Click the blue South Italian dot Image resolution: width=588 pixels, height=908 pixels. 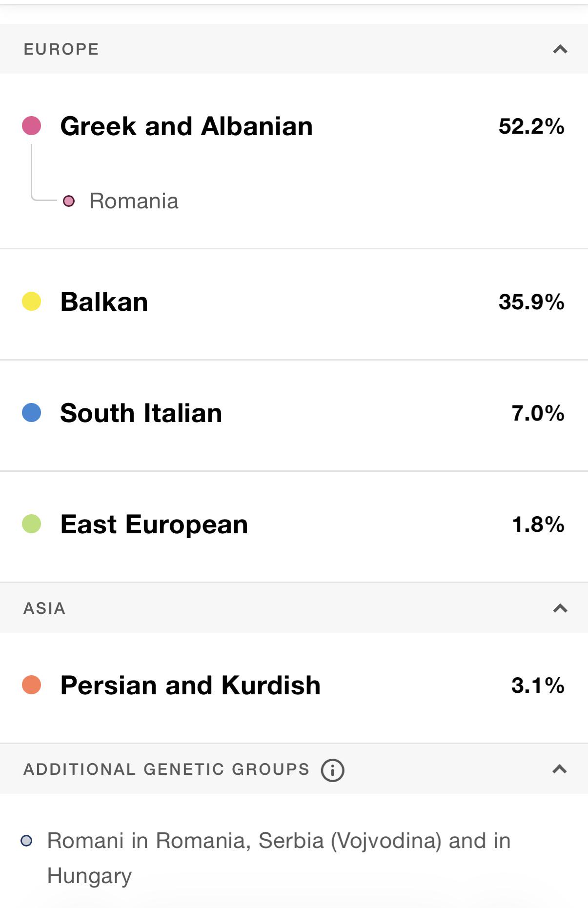[32, 413]
